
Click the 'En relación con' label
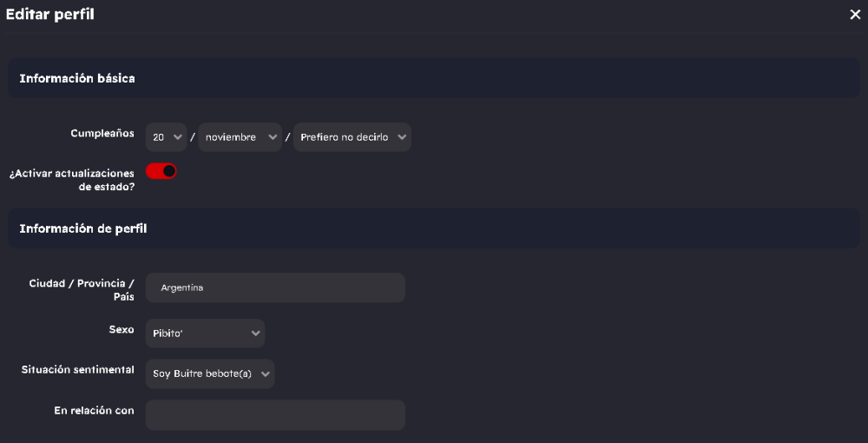click(x=94, y=411)
